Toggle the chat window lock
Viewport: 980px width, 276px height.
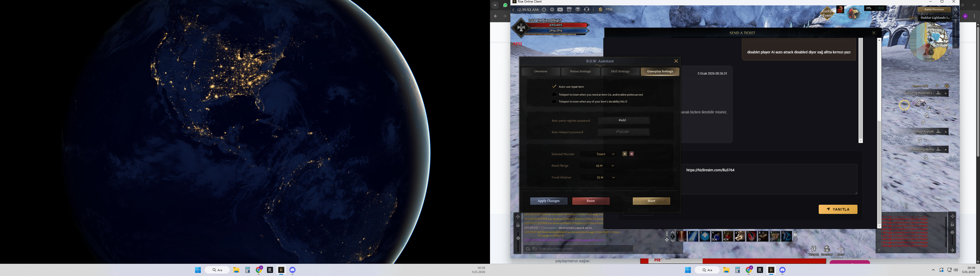point(518,225)
